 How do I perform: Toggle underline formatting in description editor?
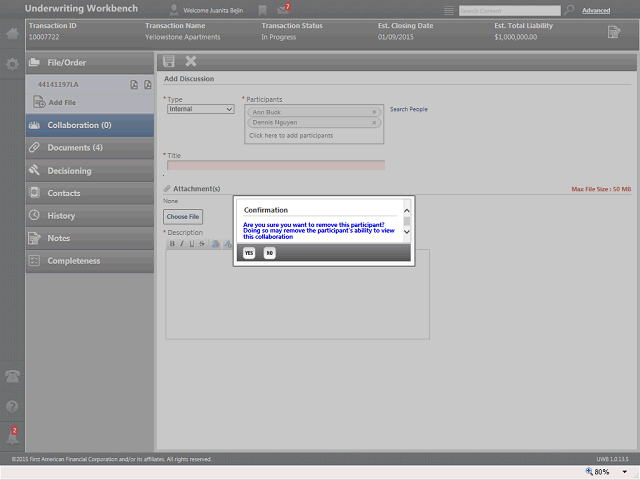tap(192, 244)
